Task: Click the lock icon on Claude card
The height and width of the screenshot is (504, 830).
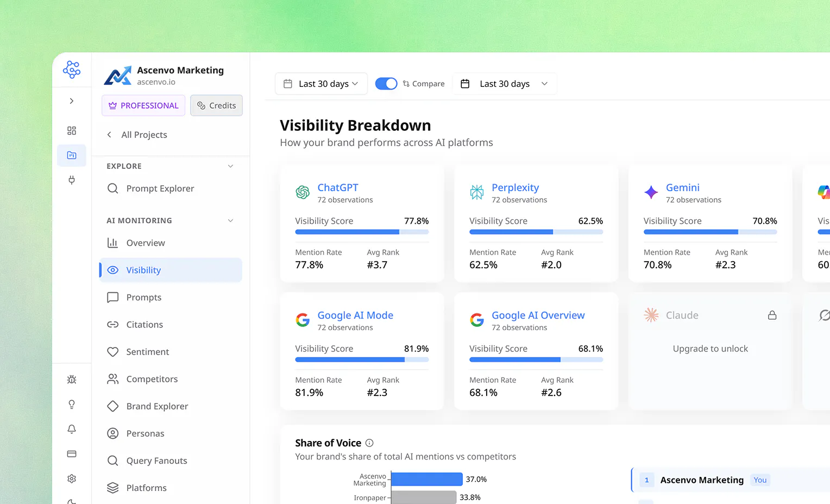Action: 772,315
